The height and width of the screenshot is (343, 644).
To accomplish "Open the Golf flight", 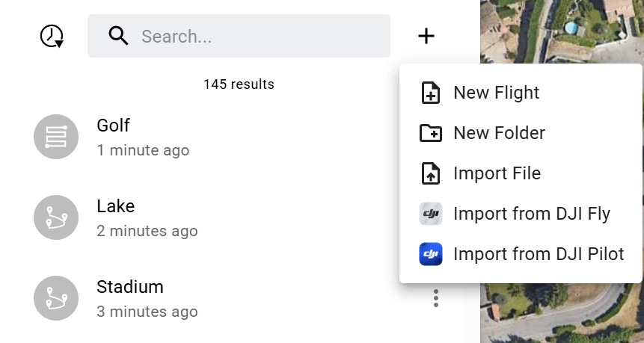I will pyautogui.click(x=114, y=126).
